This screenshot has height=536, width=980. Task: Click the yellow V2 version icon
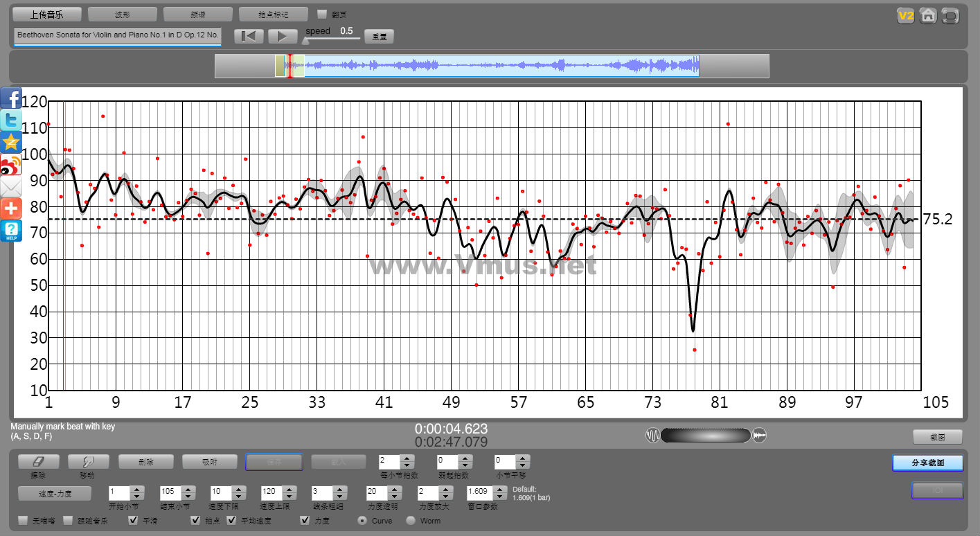[x=905, y=15]
